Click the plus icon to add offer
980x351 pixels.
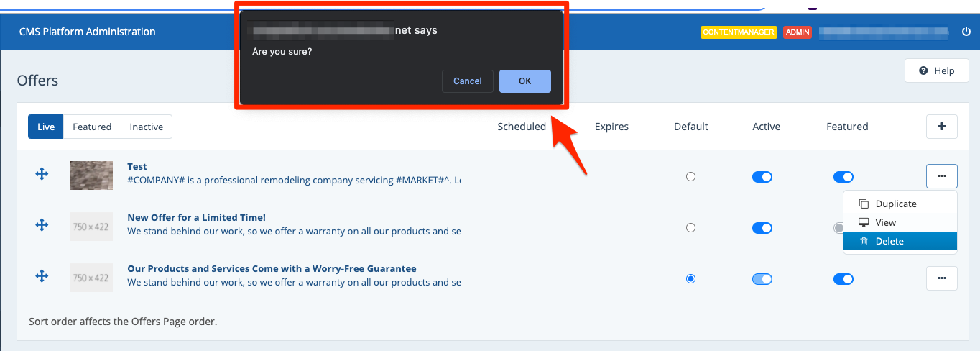click(x=942, y=127)
